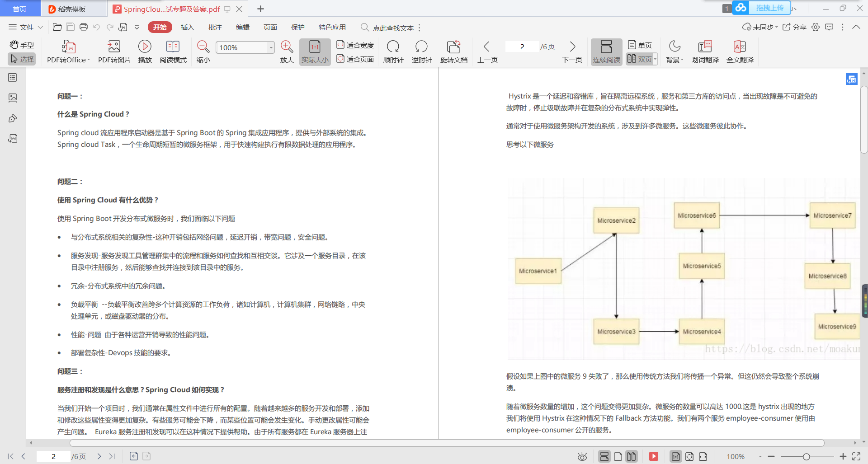Open 未同步 sync status dropdown
The image size is (868, 464).
[x=760, y=27]
